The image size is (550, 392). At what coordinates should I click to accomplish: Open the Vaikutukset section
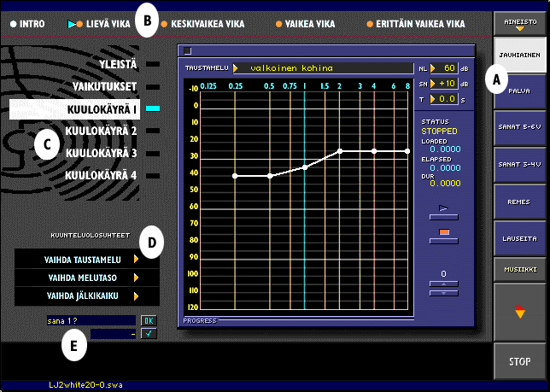(x=104, y=86)
